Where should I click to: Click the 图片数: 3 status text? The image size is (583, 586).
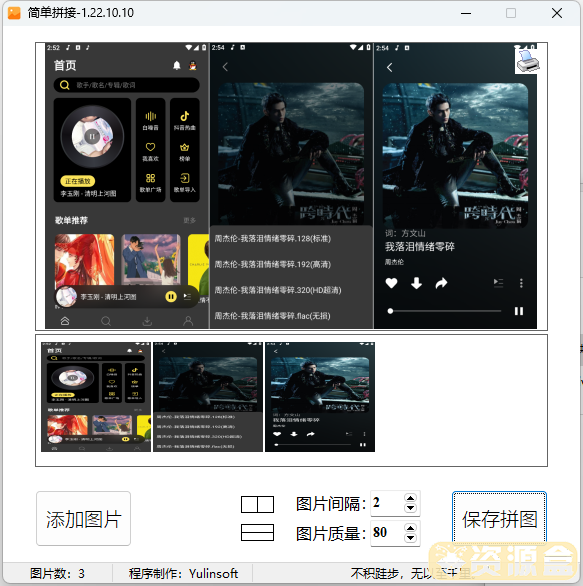click(57, 573)
